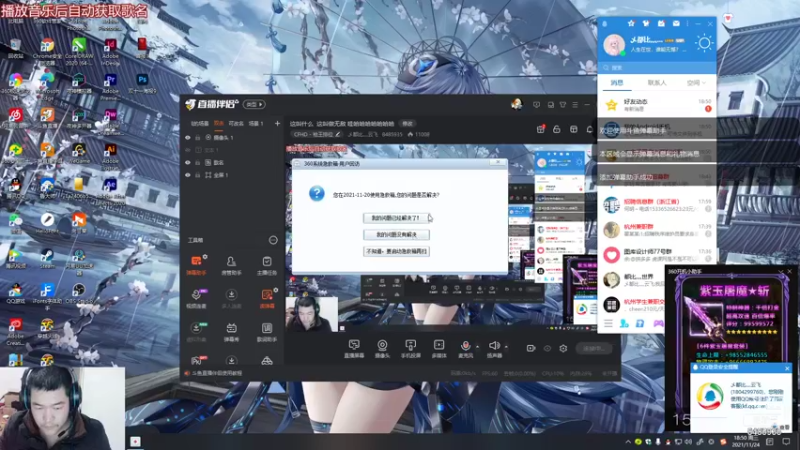Click the streamer avatar in 直播伴侣 title bar
This screenshot has width=800, height=450.
point(516,104)
